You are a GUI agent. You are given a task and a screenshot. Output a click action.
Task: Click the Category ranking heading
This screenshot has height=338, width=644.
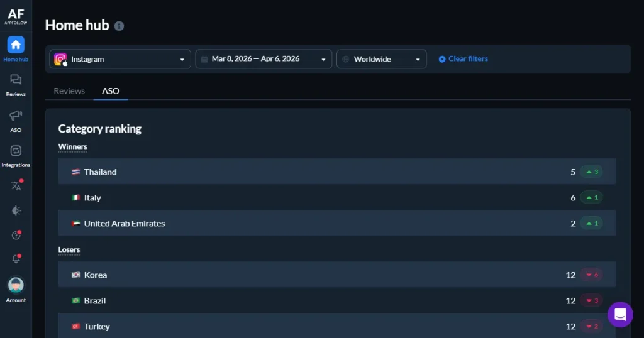tap(100, 129)
